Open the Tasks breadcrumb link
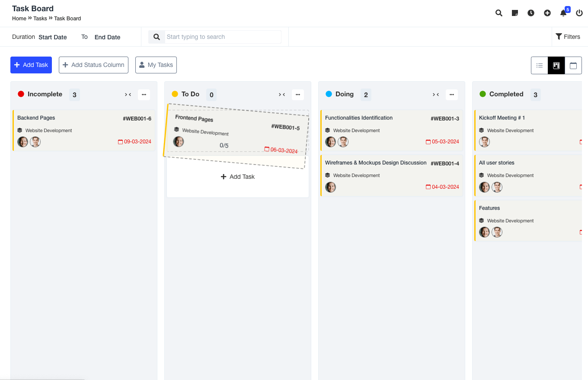588x380 pixels. [x=40, y=18]
